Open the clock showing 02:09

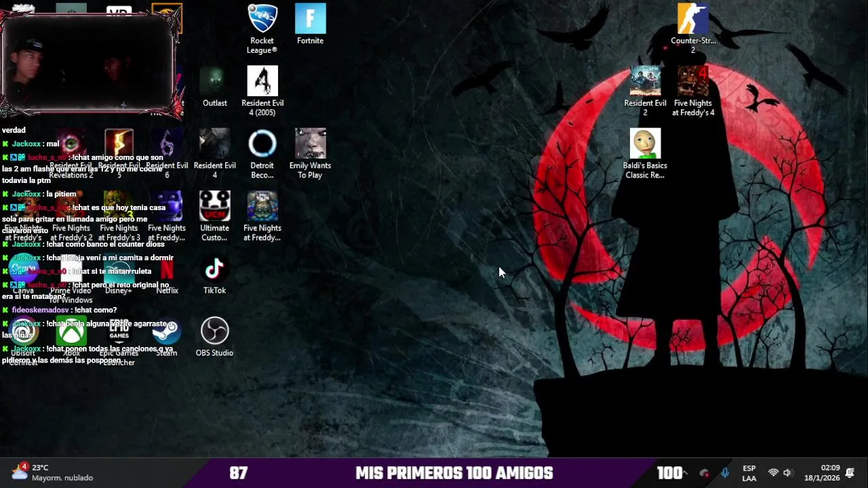pyautogui.click(x=822, y=472)
